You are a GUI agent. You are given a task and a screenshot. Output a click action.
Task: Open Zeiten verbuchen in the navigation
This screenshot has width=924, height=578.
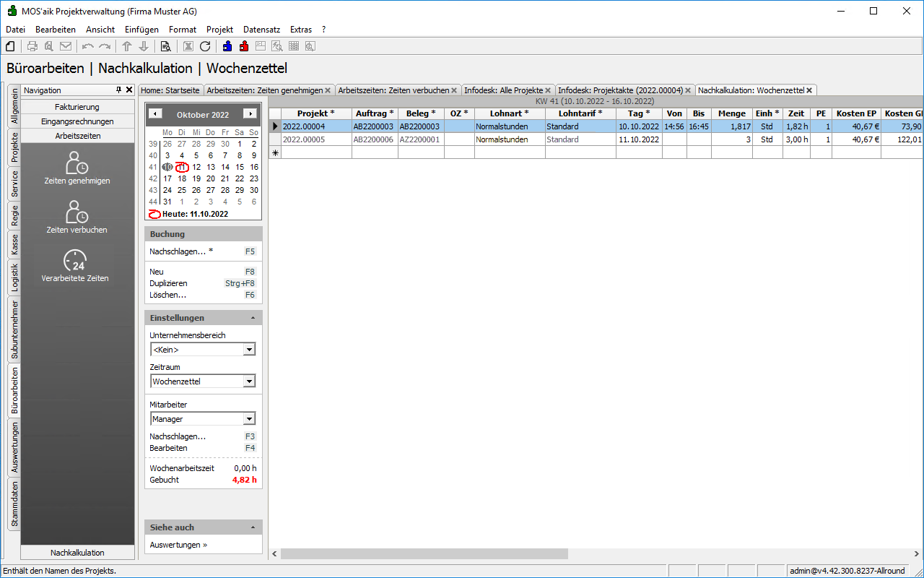point(77,217)
